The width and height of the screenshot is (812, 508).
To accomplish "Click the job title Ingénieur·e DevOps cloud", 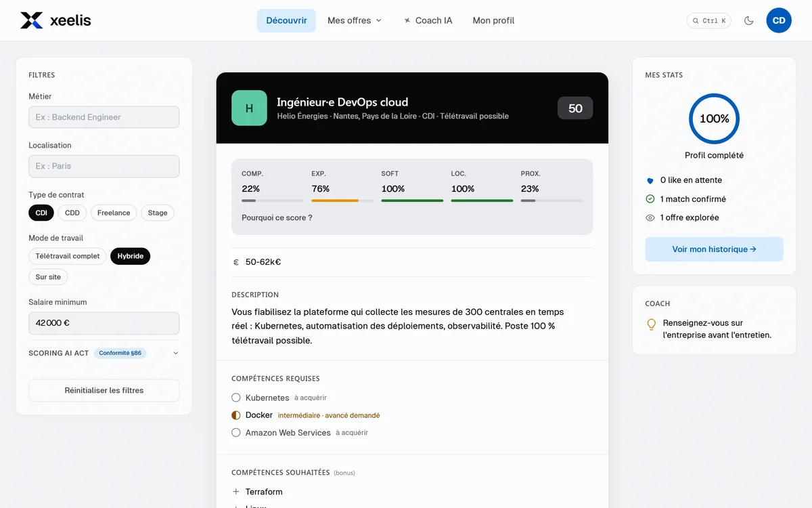I will click(342, 102).
